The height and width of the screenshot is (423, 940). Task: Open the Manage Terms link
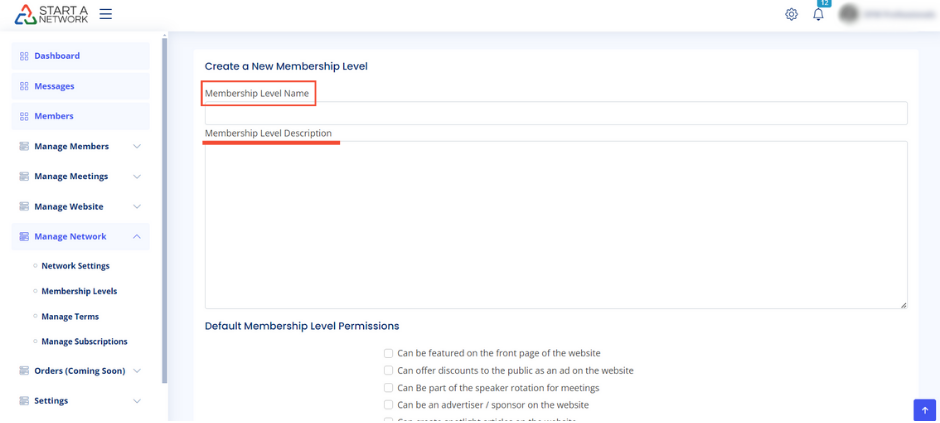click(x=69, y=316)
